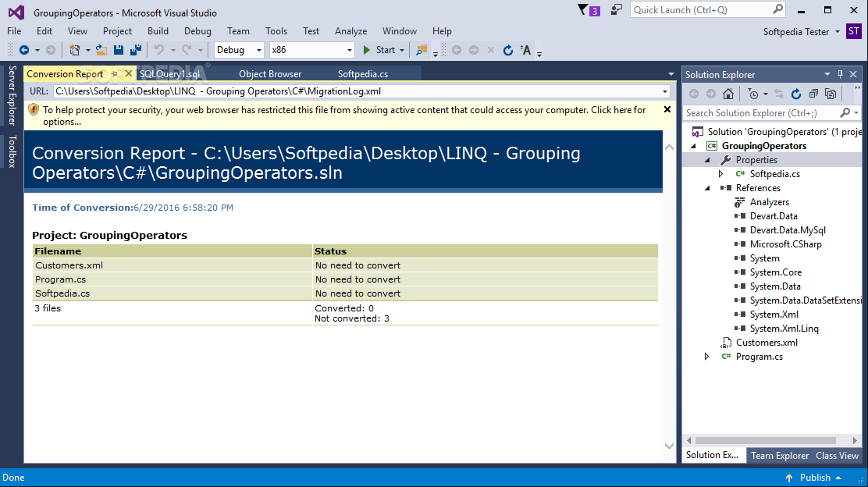Click the Publish button in status bar
Viewport: 868px width, 487px height.
pyautogui.click(x=816, y=478)
